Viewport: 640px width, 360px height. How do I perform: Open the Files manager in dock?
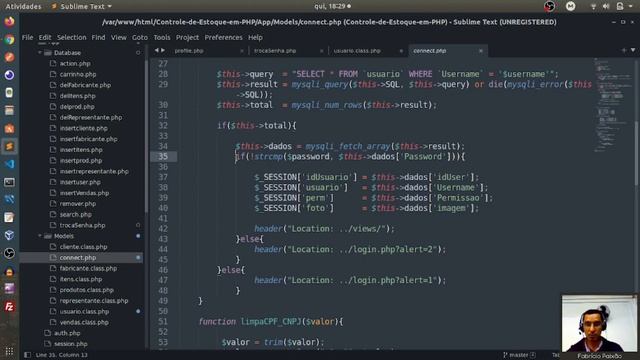[9, 111]
